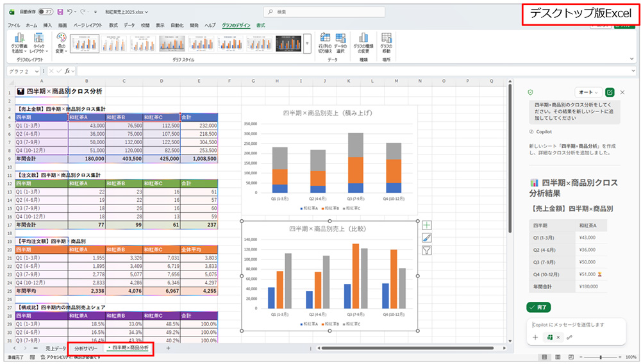Switch to the 書式 ribbon tab
The image size is (641, 364).
(x=260, y=25)
